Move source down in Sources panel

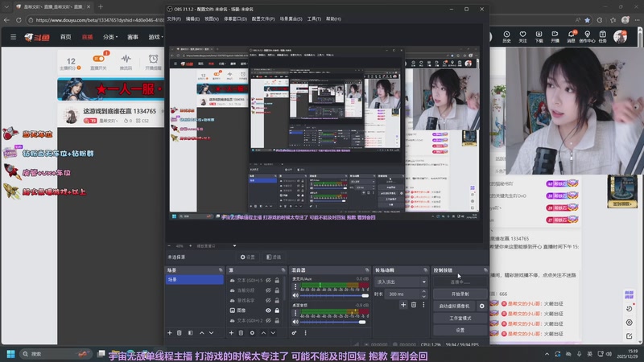(273, 333)
